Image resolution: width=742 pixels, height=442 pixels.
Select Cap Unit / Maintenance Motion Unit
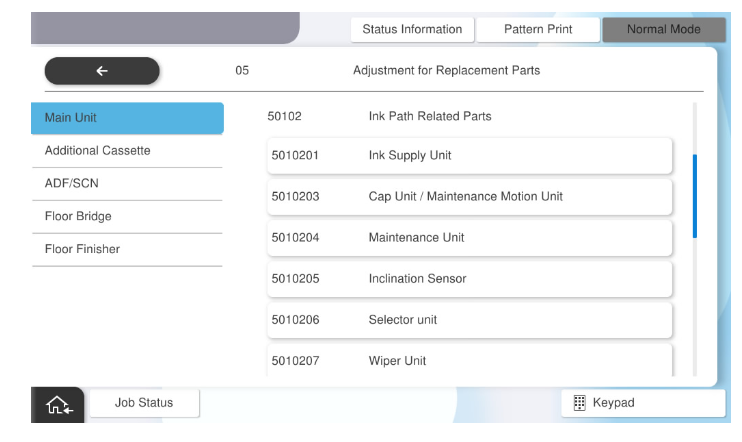(x=470, y=197)
